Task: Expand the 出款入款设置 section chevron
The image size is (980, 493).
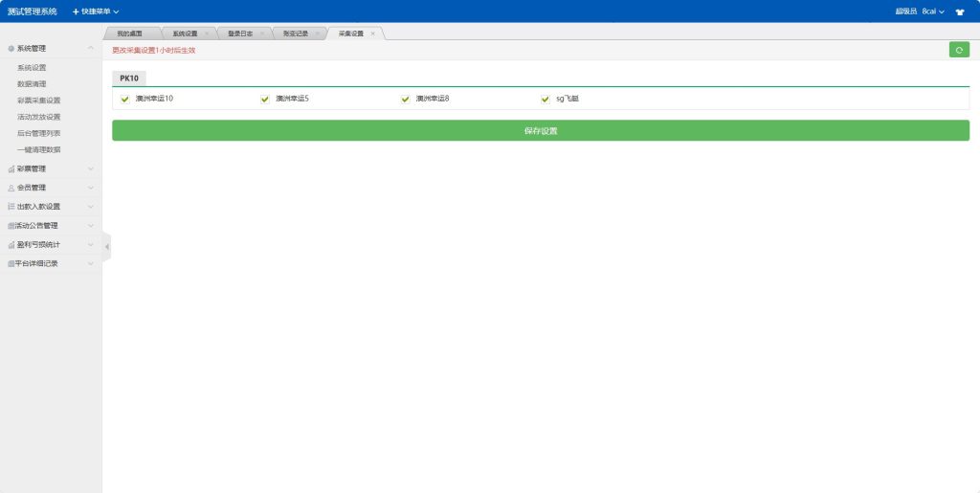Action: point(91,206)
